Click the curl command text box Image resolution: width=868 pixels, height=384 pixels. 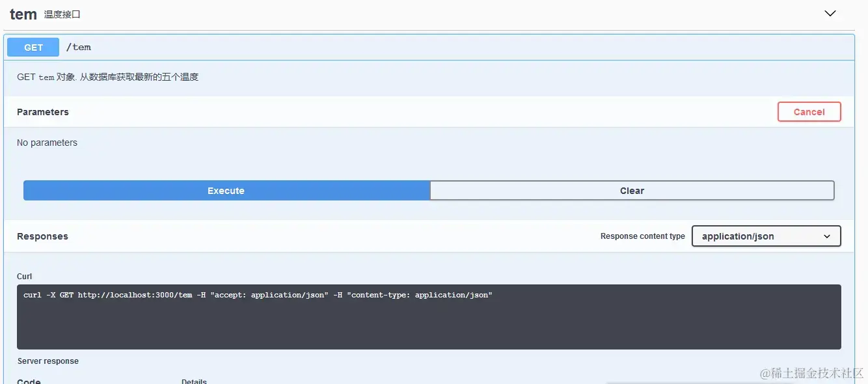[429, 317]
